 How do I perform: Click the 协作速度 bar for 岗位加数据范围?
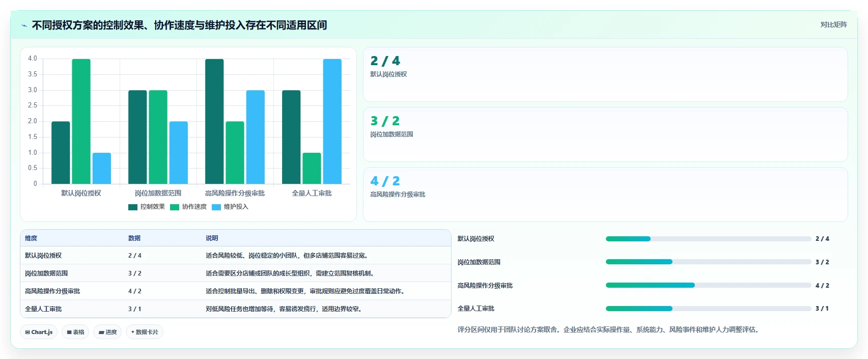tap(158, 137)
